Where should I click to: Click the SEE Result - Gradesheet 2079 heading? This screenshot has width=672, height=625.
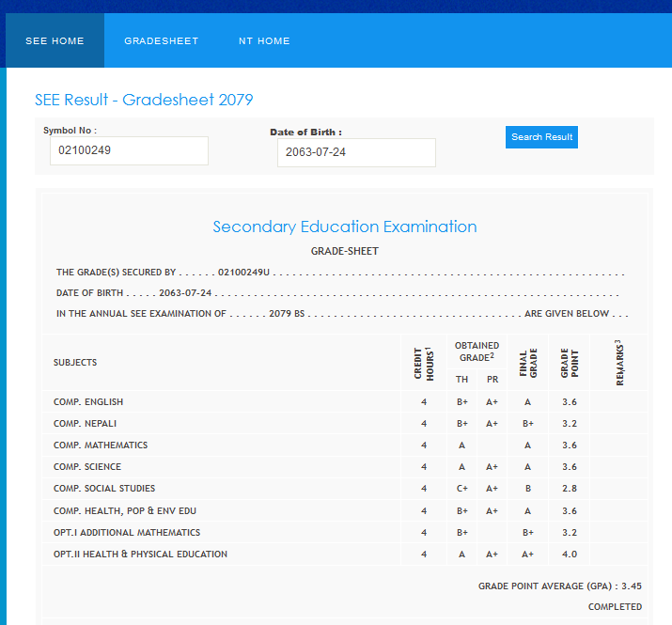[x=144, y=100]
